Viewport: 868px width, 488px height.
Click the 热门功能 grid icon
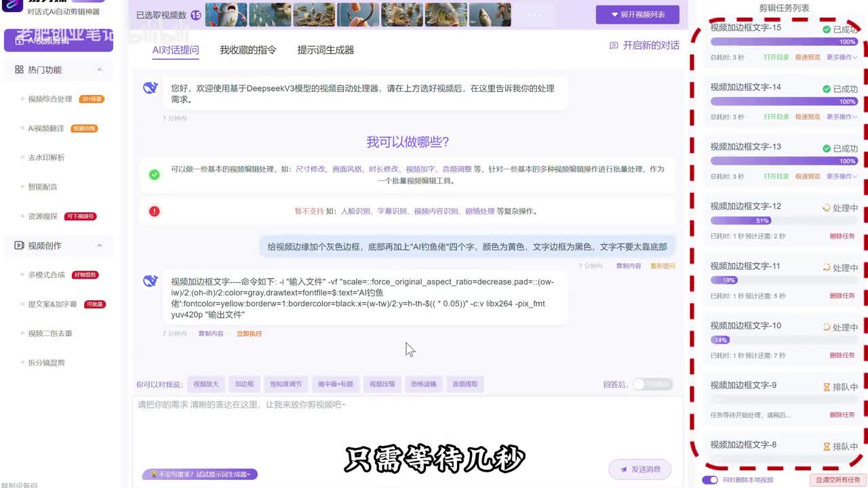pos(19,70)
